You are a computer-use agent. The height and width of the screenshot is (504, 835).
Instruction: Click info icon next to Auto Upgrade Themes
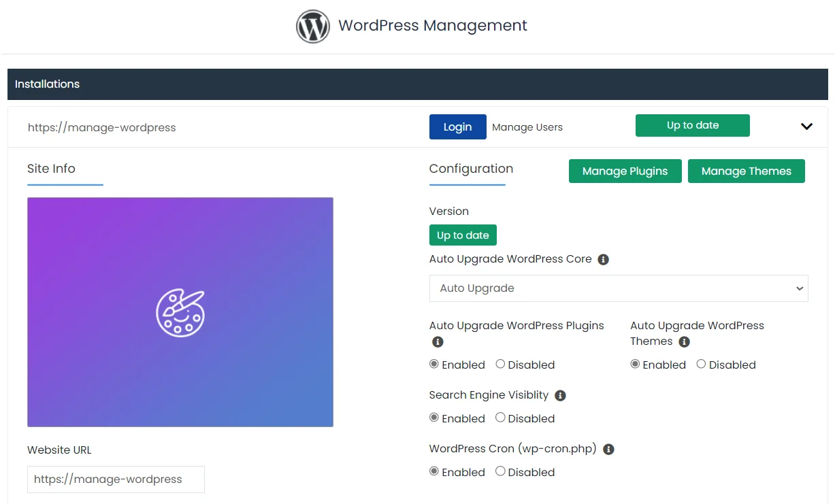tap(684, 342)
